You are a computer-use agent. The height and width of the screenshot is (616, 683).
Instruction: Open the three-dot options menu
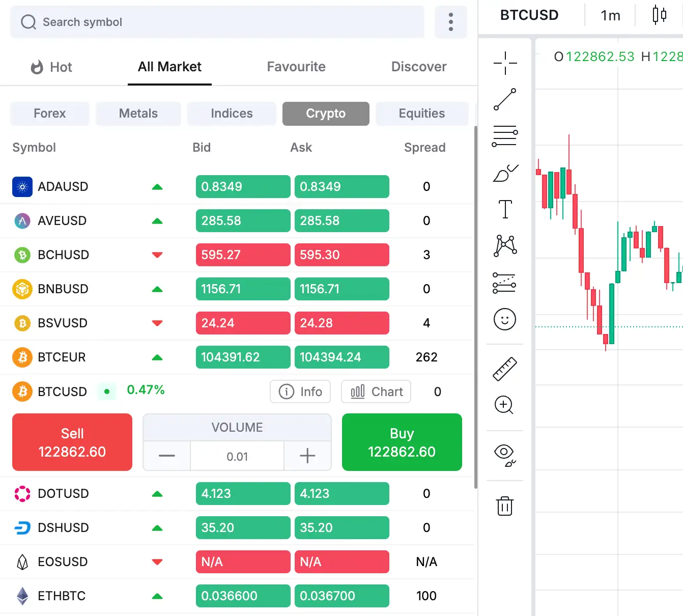(x=451, y=22)
